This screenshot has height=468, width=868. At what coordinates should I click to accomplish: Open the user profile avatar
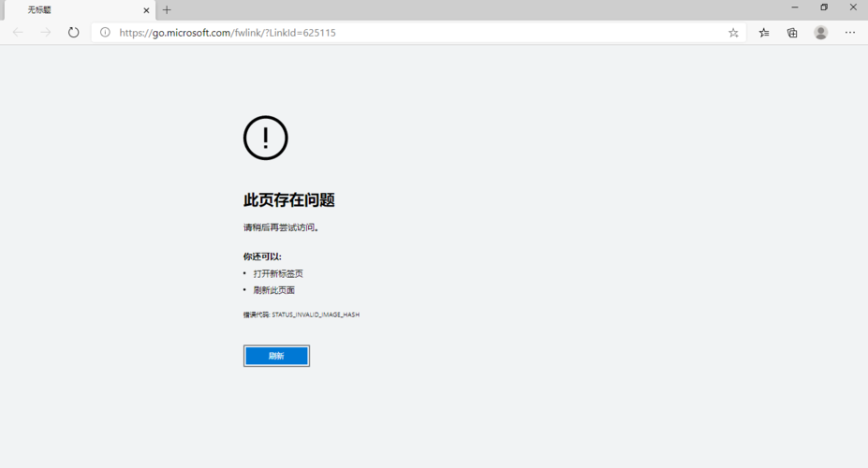(x=821, y=33)
